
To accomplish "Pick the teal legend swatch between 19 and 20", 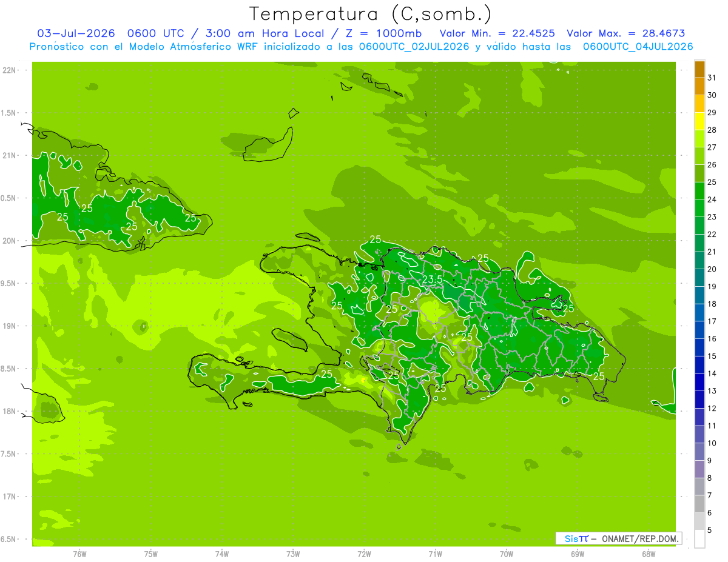I will [x=699, y=278].
